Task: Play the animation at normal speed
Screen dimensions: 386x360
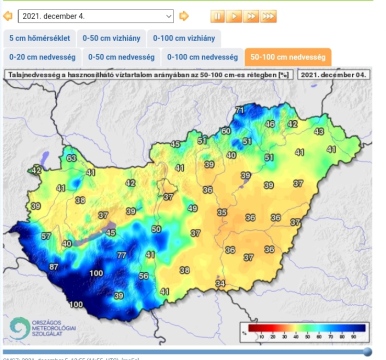Action: point(234,16)
